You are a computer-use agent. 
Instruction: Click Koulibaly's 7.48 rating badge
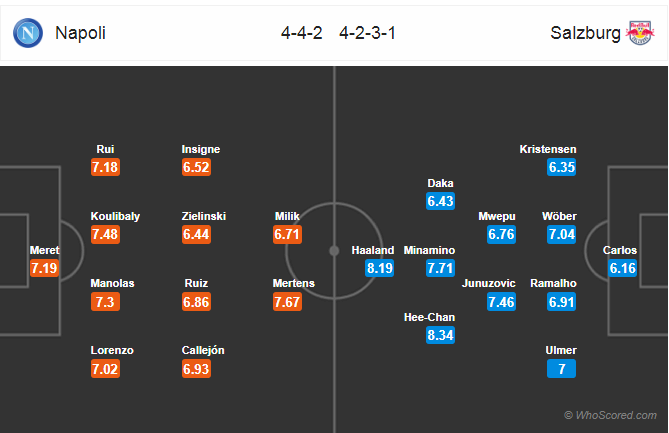pos(105,235)
